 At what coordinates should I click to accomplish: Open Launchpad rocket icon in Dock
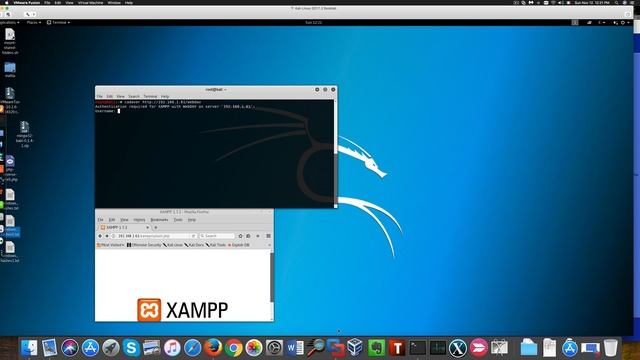[111, 348]
